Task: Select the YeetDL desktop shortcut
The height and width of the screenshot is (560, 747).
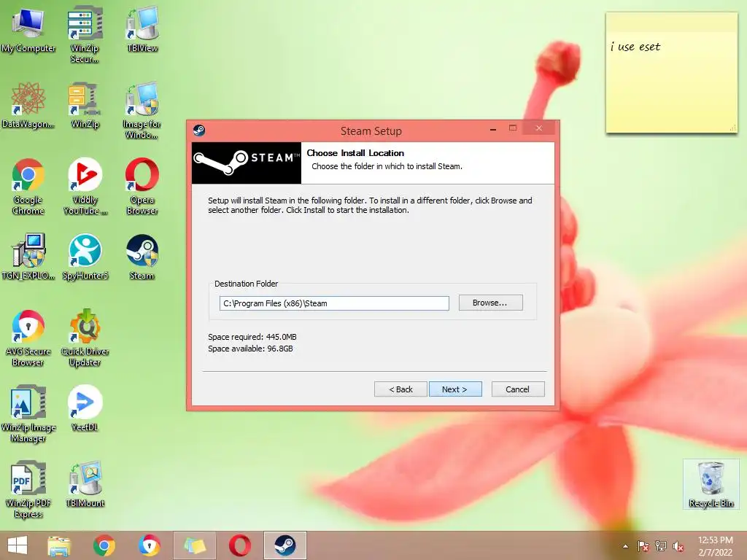Action: pos(85,408)
